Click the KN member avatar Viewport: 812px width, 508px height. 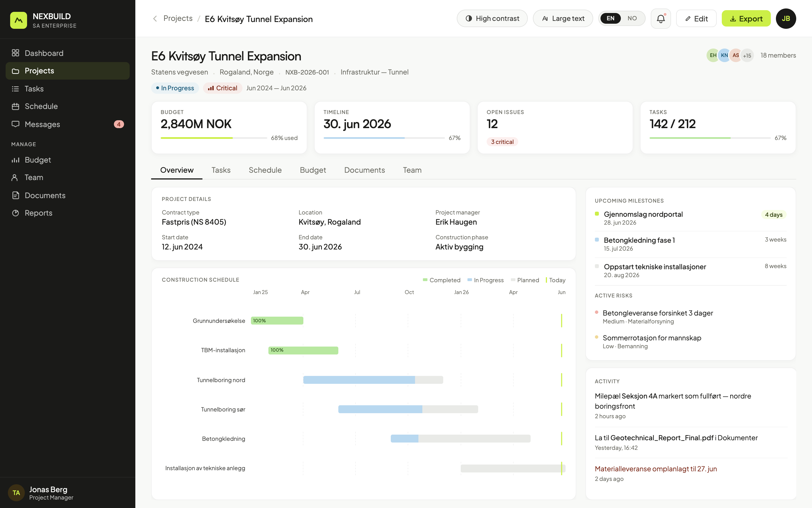click(724, 55)
